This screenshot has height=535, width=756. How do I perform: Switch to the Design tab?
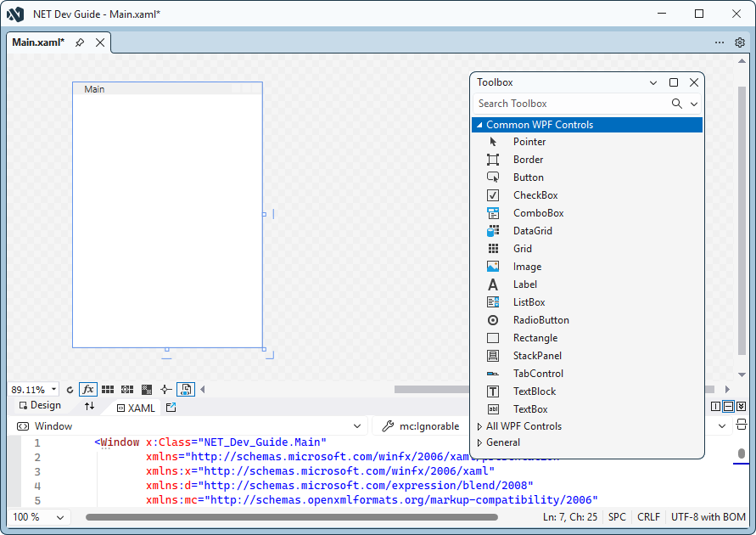tap(40, 406)
